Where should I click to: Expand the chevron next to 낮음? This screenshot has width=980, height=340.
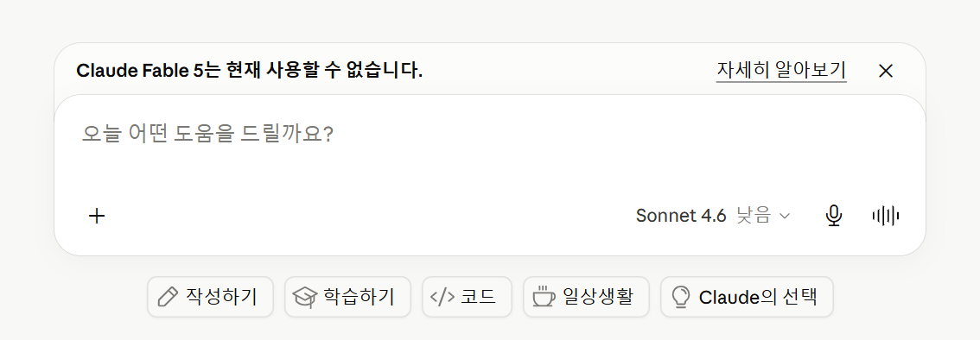785,217
